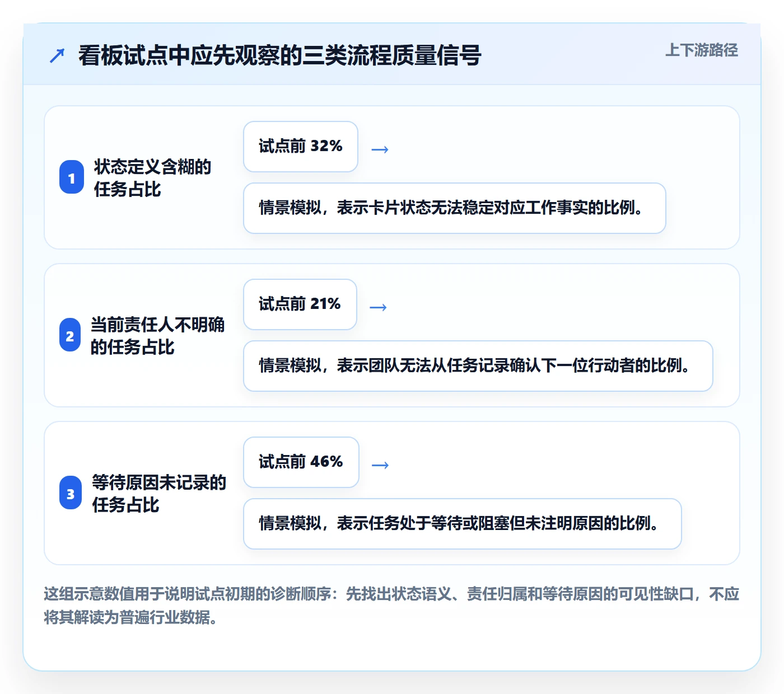The height and width of the screenshot is (694, 784).
Task: Click the arrow next to 试点前 46%
Action: (x=380, y=465)
